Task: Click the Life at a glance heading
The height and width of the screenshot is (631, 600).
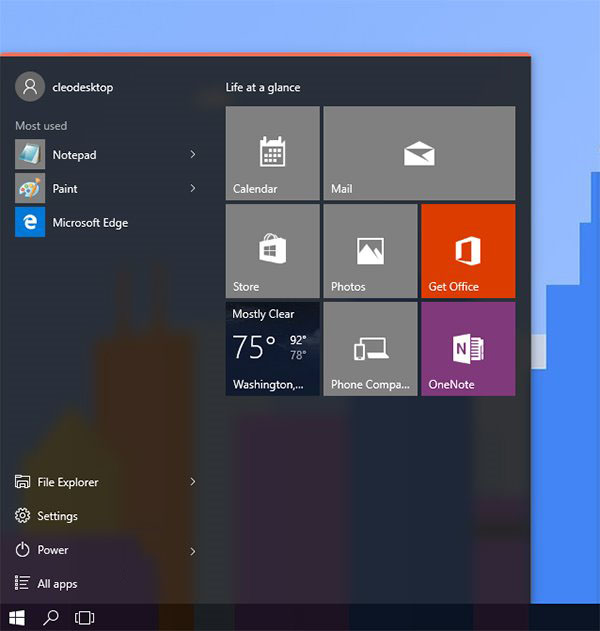Action: click(263, 88)
